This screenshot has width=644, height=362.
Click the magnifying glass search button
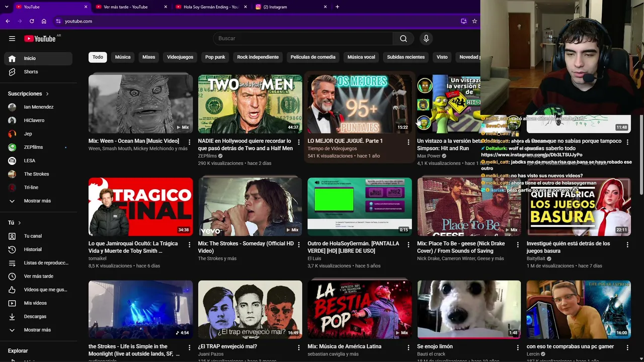click(404, 39)
